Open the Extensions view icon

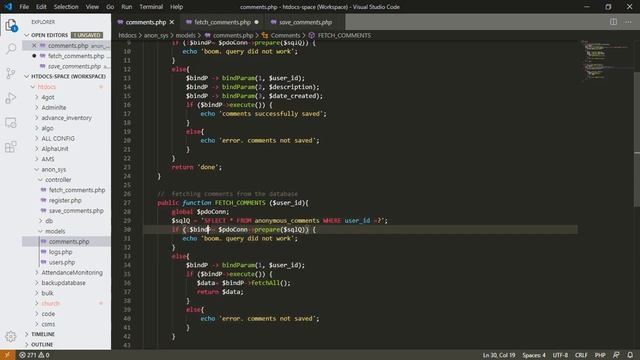(x=11, y=147)
